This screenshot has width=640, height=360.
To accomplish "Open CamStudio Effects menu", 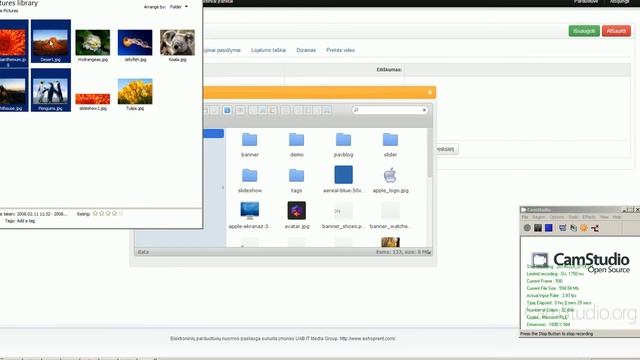I will pyautogui.click(x=589, y=217).
